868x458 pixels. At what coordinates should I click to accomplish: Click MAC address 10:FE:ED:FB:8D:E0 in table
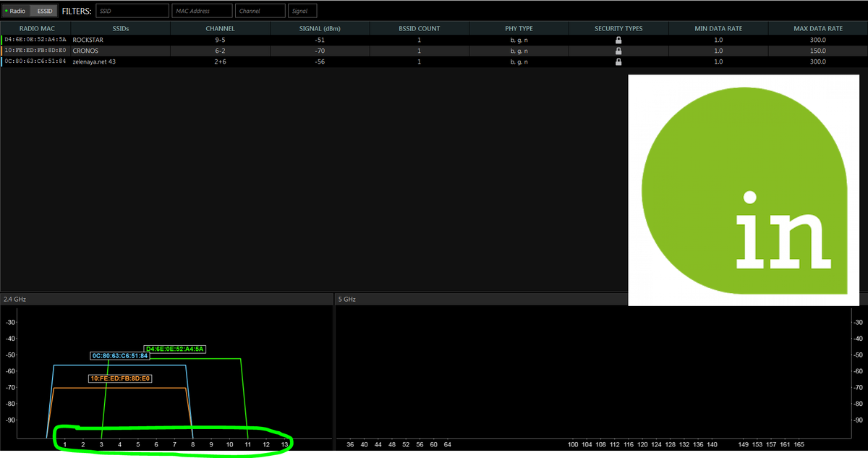[x=35, y=51]
